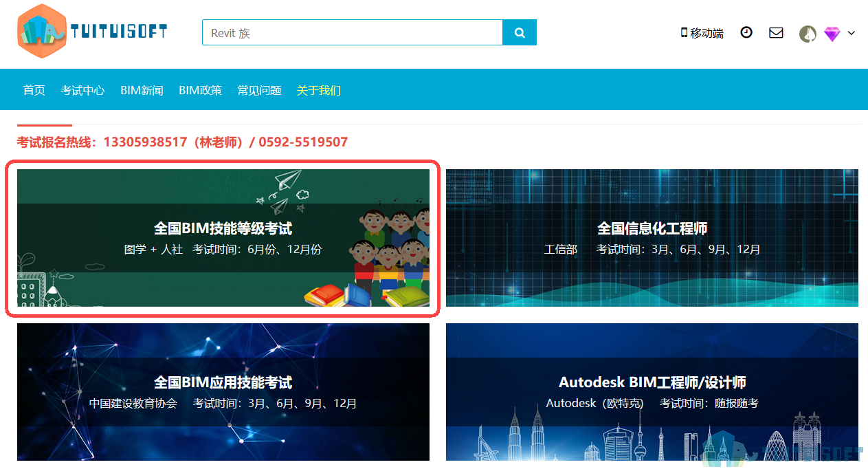Click the TuituiSoft elephant logo
Viewport: 868px width, 469px height.
click(x=42, y=31)
